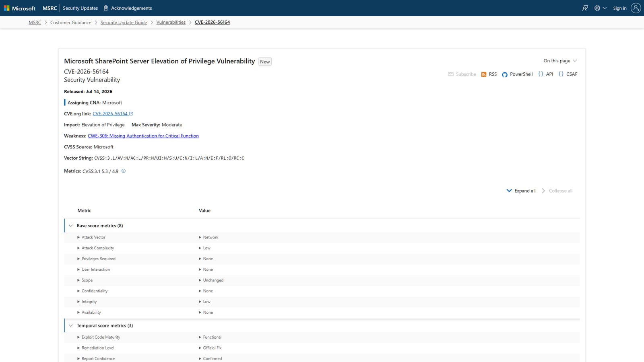This screenshot has width=644, height=362.
Task: Click the CVSS vector string text
Action: [x=169, y=158]
